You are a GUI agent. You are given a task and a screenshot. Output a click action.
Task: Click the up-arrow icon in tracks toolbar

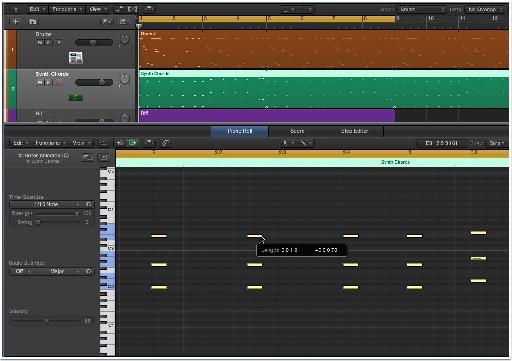tap(16, 9)
